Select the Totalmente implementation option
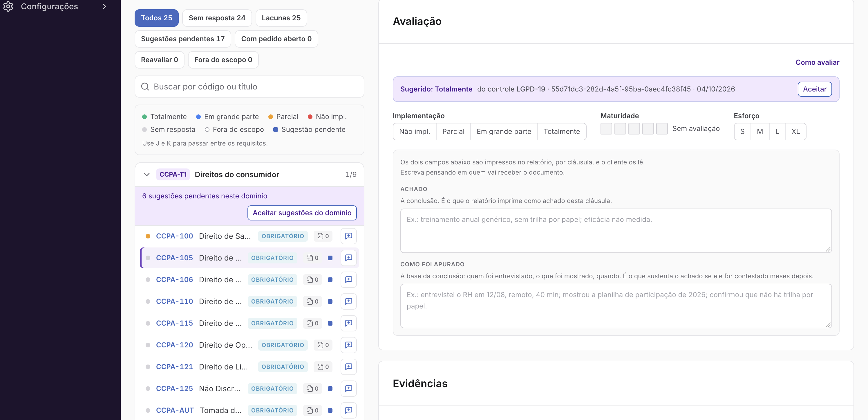This screenshot has width=868, height=420. pyautogui.click(x=561, y=132)
